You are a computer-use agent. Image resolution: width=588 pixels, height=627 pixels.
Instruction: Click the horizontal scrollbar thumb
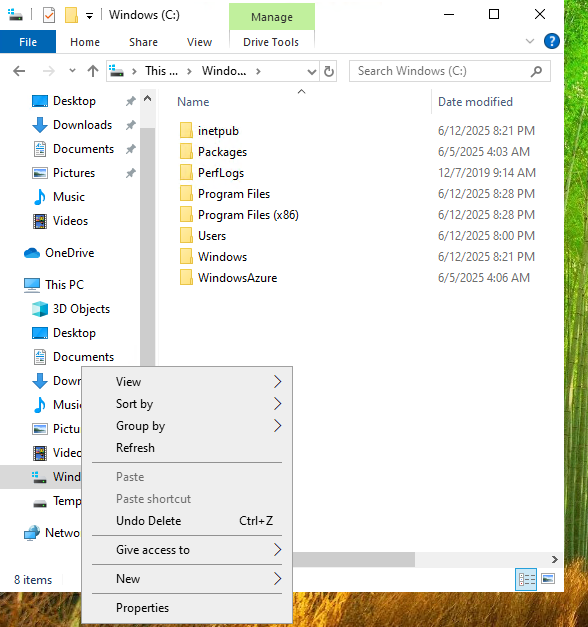(x=354, y=559)
